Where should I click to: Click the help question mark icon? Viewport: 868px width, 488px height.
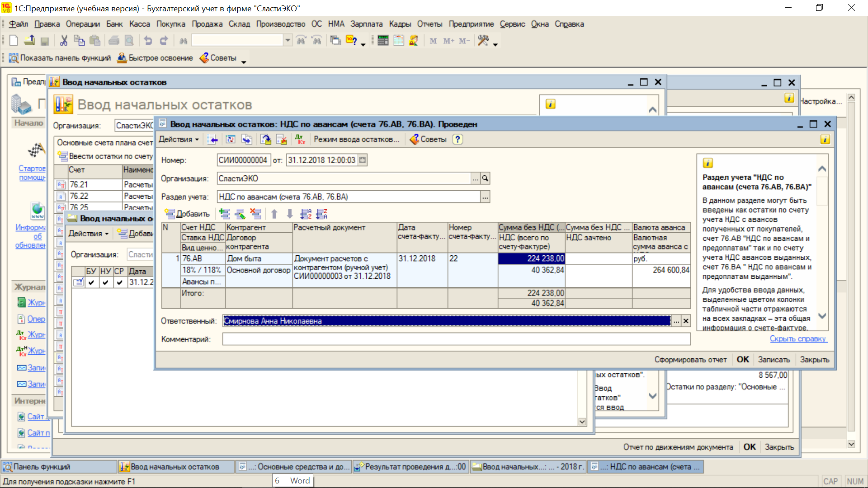(x=458, y=140)
